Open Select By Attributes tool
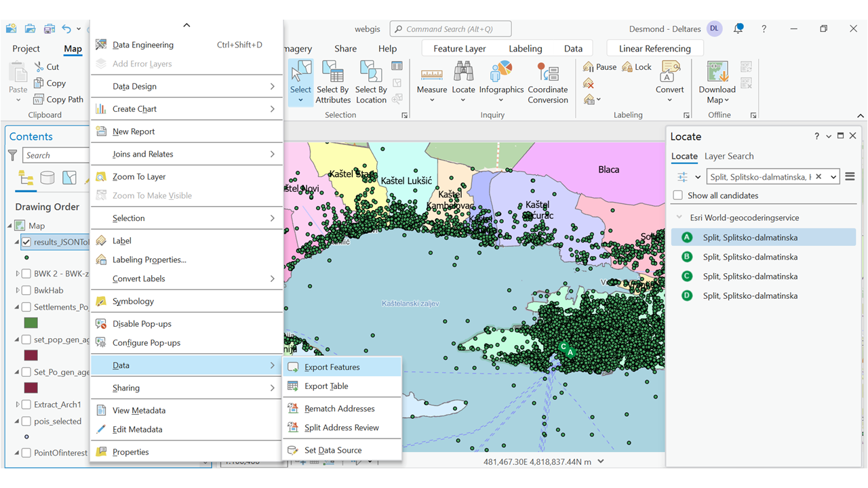This screenshot has width=868, height=488. (x=333, y=83)
